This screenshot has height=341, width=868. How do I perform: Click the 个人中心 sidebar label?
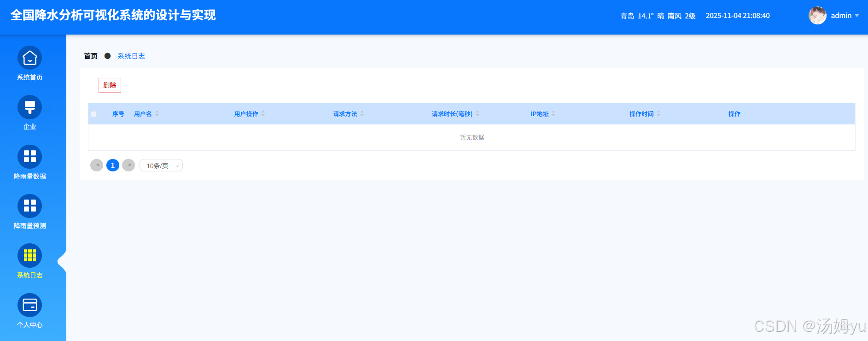30,325
